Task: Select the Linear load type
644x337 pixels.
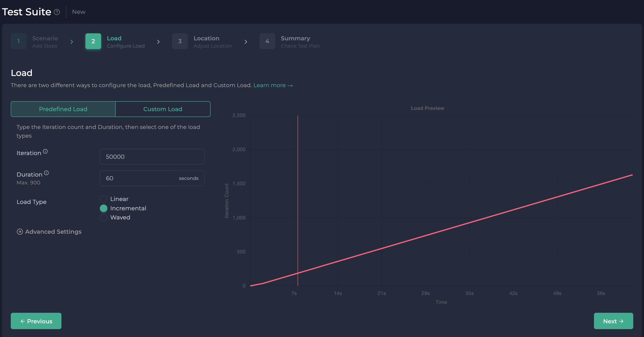Action: point(103,199)
